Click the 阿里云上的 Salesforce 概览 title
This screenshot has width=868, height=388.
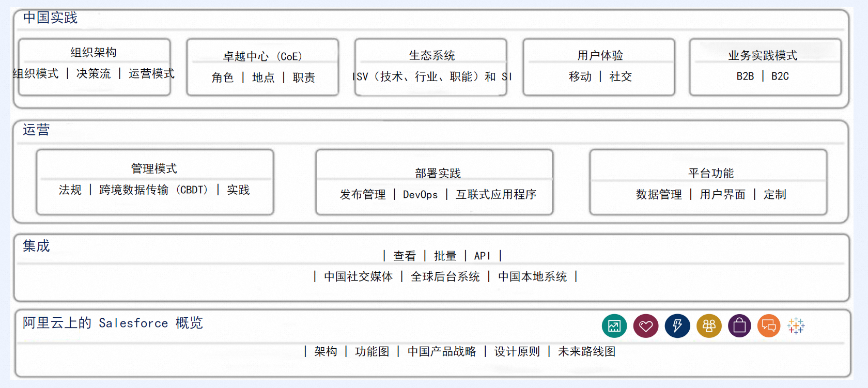point(113,323)
